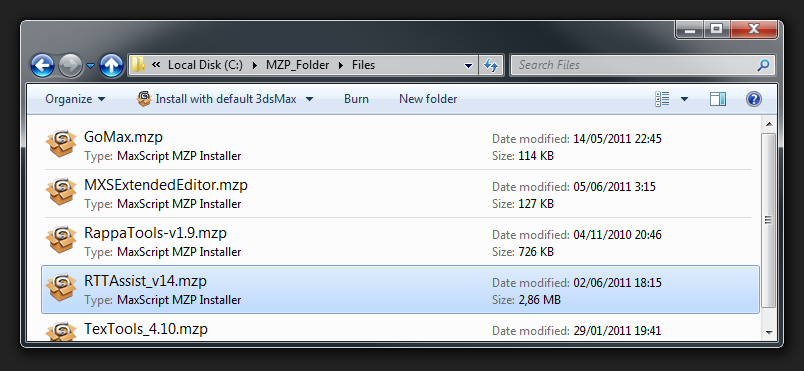Viewport: 804px width, 371px height.
Task: Click the New folder button
Action: [428, 99]
